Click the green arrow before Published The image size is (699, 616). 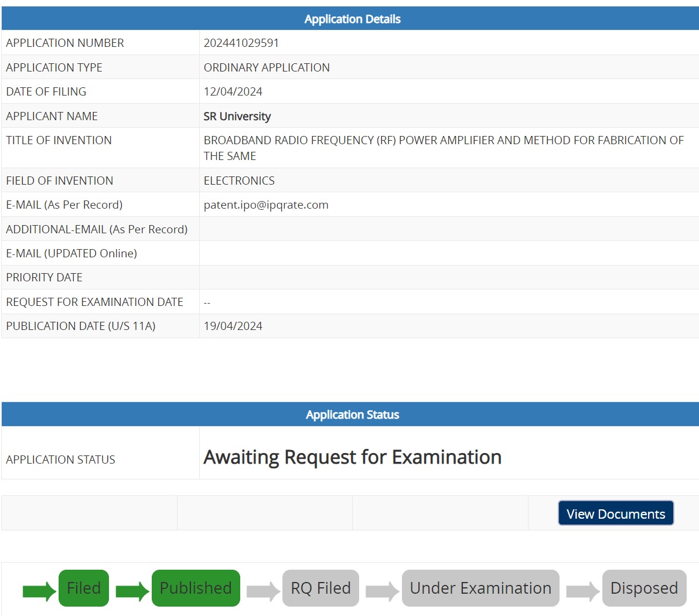(x=132, y=591)
